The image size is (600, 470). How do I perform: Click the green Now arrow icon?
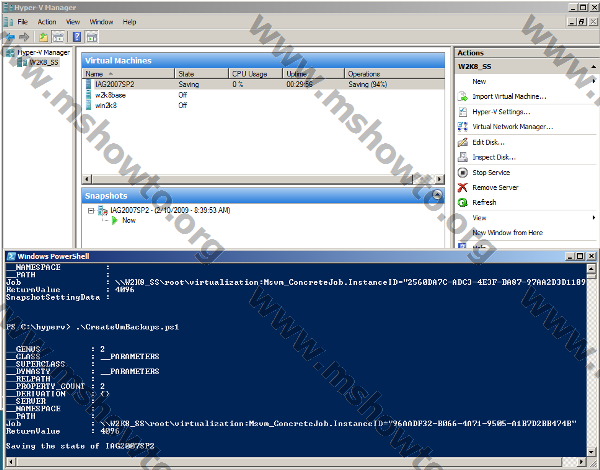coord(114,220)
